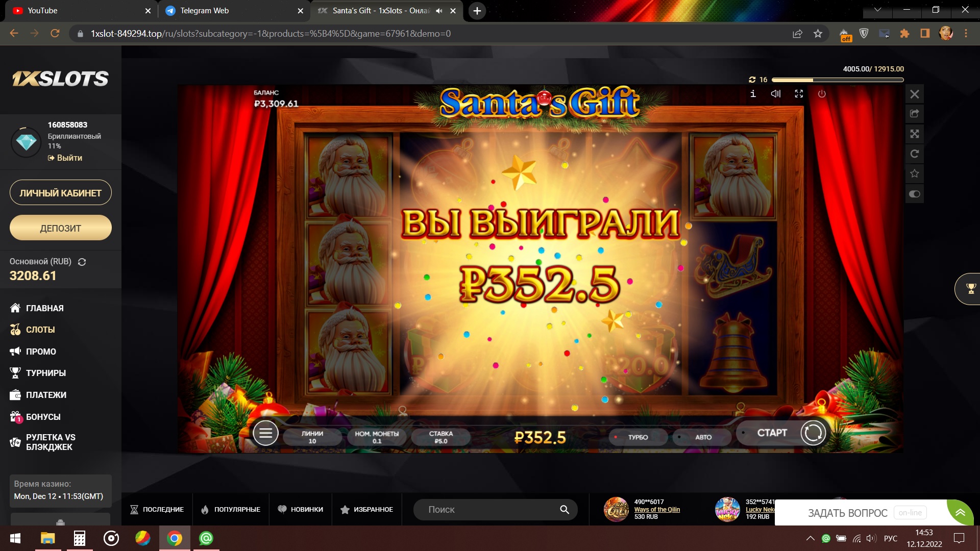Viewport: 980px width, 551px height.
Task: Enable the АВТО autoplay mode
Action: pos(703,437)
